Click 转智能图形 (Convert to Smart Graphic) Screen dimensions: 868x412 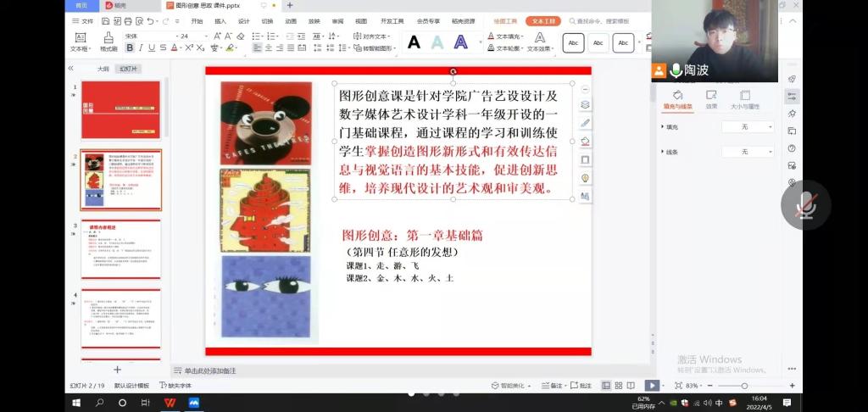point(375,48)
